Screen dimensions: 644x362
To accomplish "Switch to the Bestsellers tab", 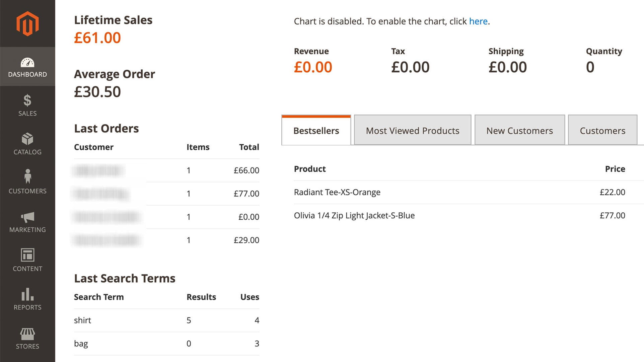I will [x=316, y=130].
